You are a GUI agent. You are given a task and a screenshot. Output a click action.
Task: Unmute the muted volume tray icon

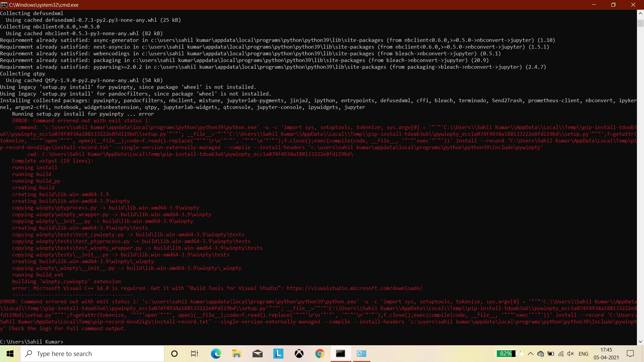click(x=571, y=354)
